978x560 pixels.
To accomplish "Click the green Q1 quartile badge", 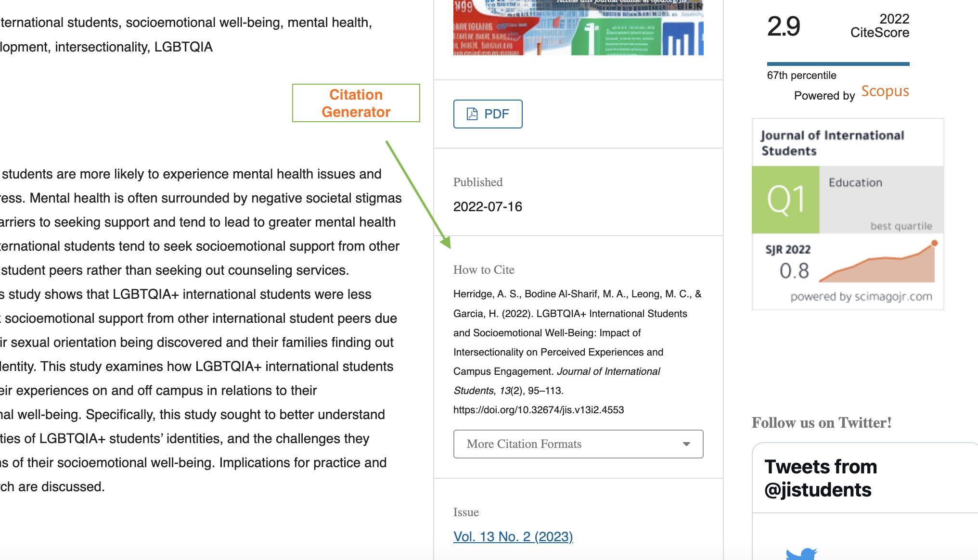I will [785, 200].
